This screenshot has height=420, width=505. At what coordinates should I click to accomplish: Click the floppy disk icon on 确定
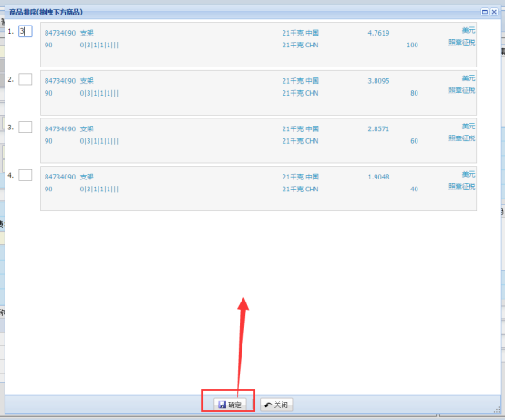[222, 405]
